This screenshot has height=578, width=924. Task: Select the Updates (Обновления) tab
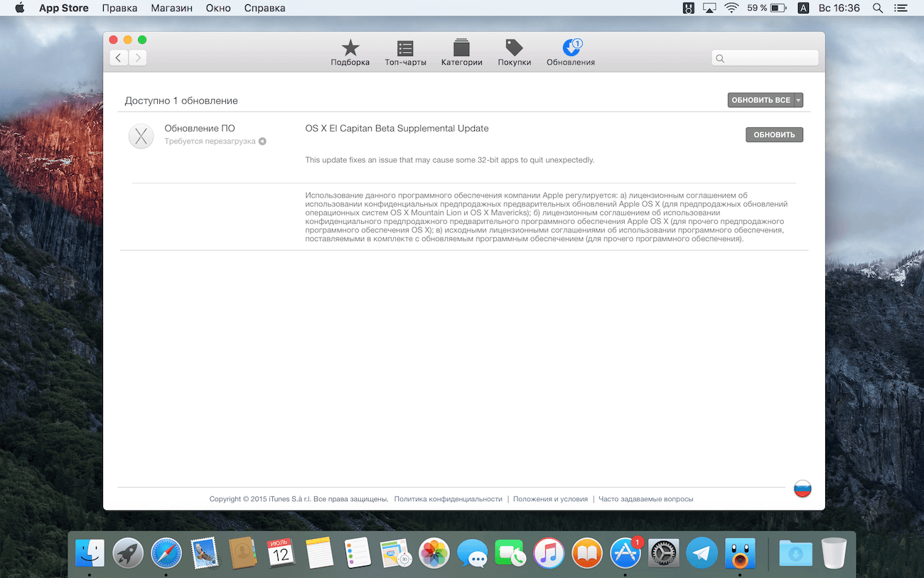(571, 53)
